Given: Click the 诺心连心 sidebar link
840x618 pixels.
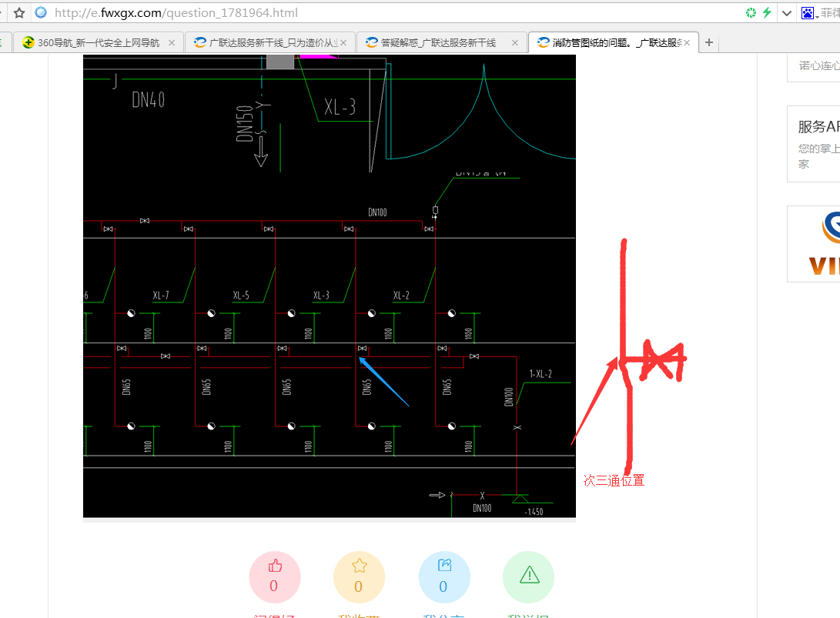Looking at the screenshot, I should point(819,65).
